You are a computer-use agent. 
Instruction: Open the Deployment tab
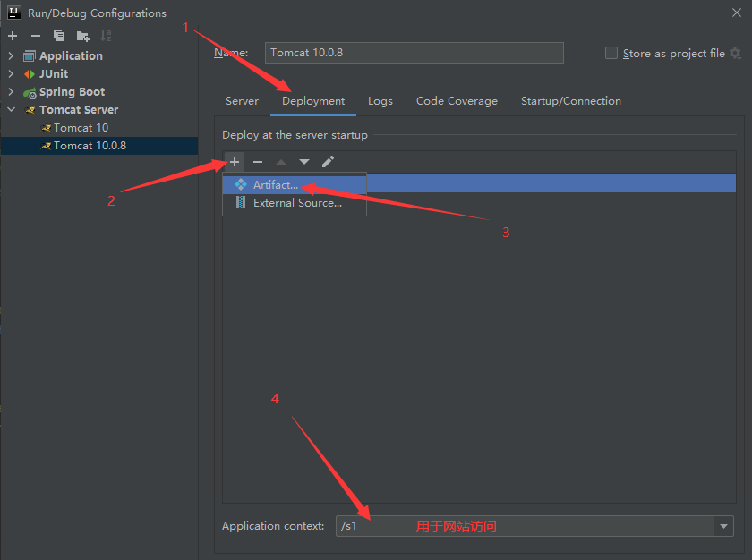click(313, 101)
